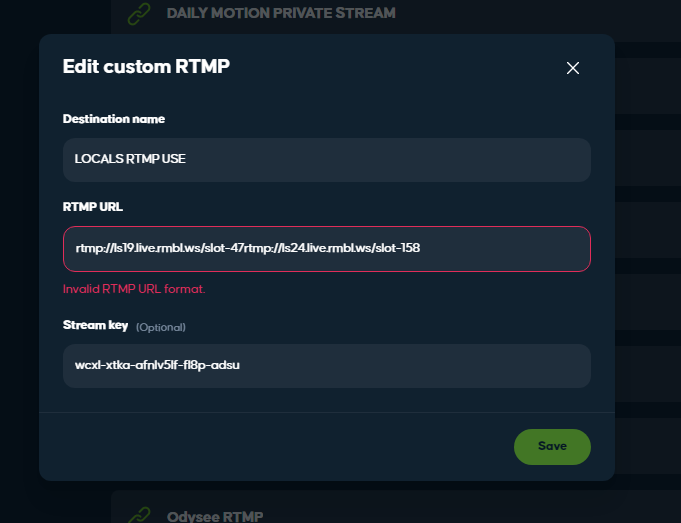Save the custom RTMP settings

point(552,447)
